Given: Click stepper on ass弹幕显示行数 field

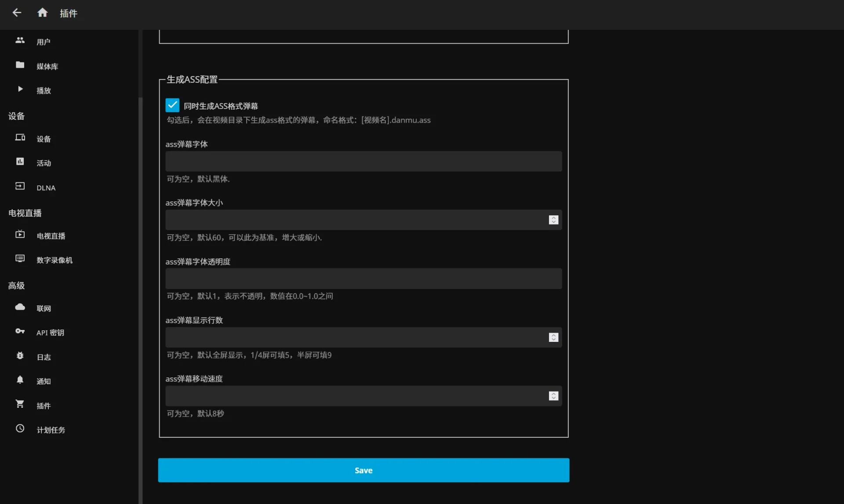Looking at the screenshot, I should coord(553,337).
